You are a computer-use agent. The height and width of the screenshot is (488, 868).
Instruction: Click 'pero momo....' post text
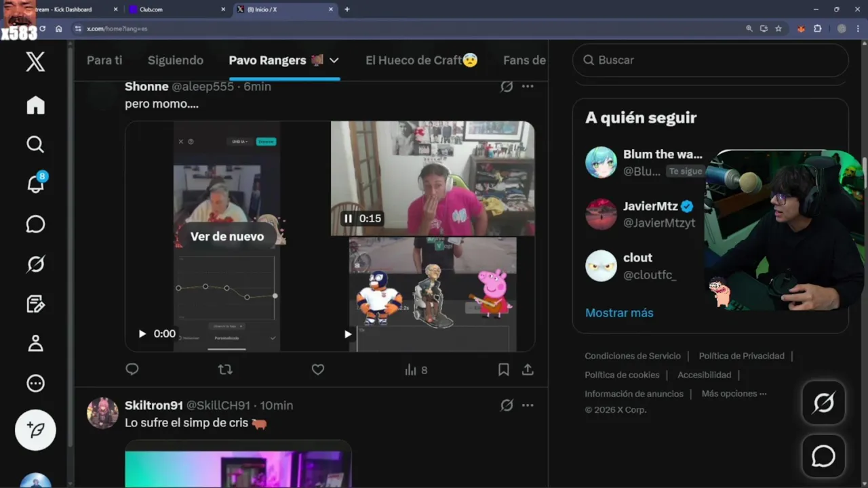161,104
